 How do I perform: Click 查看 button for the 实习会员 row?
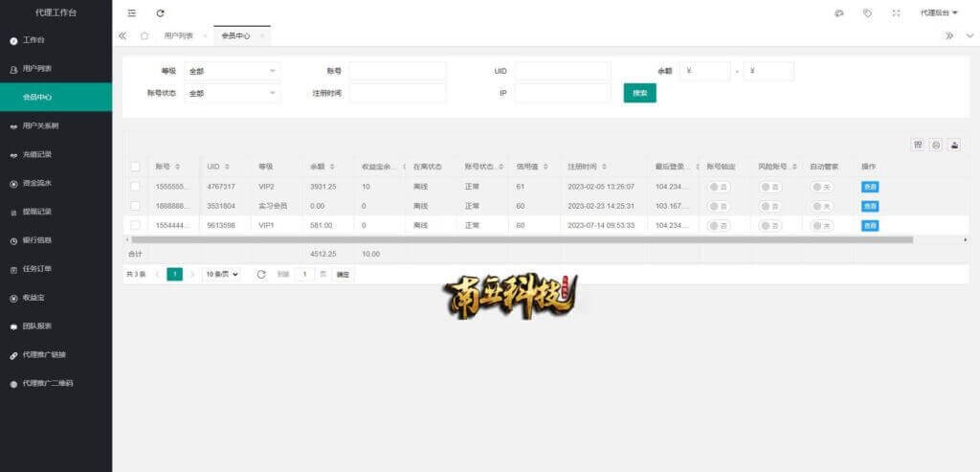(x=869, y=206)
